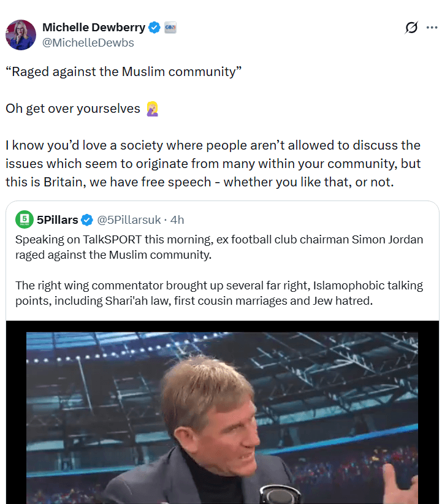Click the GB News affiliation badge

[x=170, y=28]
